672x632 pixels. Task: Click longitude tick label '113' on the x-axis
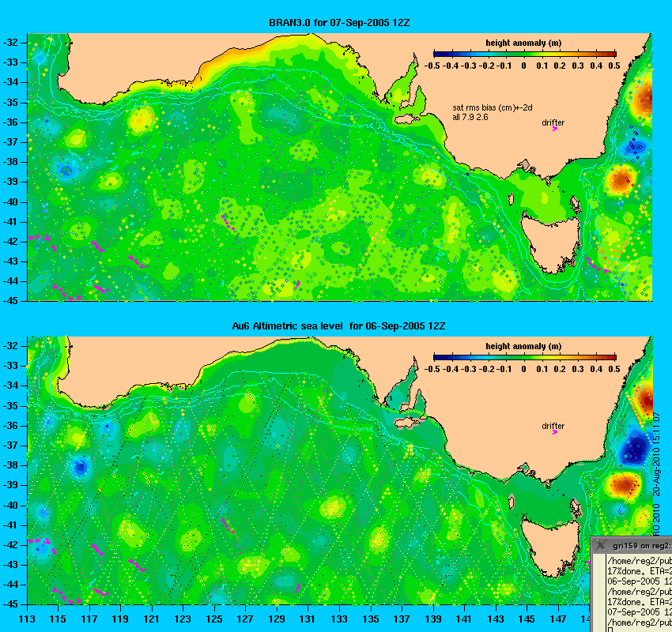[27, 619]
